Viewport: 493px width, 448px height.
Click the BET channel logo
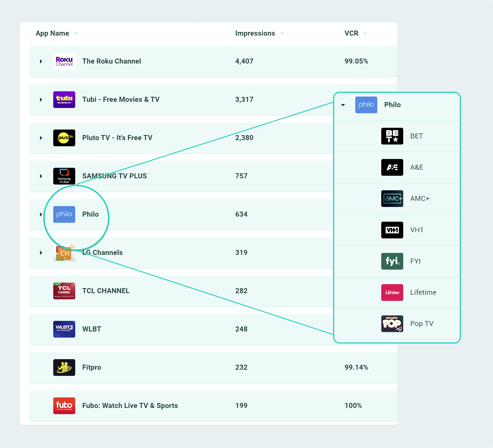[x=392, y=136]
